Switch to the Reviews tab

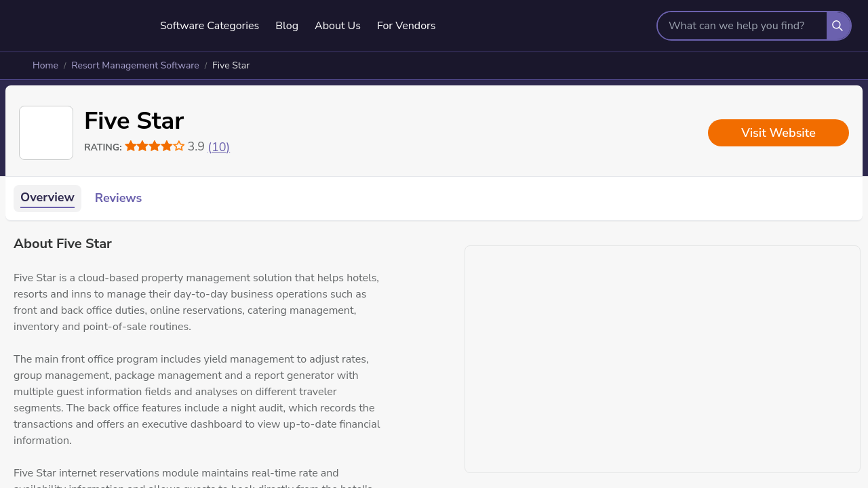coord(118,198)
